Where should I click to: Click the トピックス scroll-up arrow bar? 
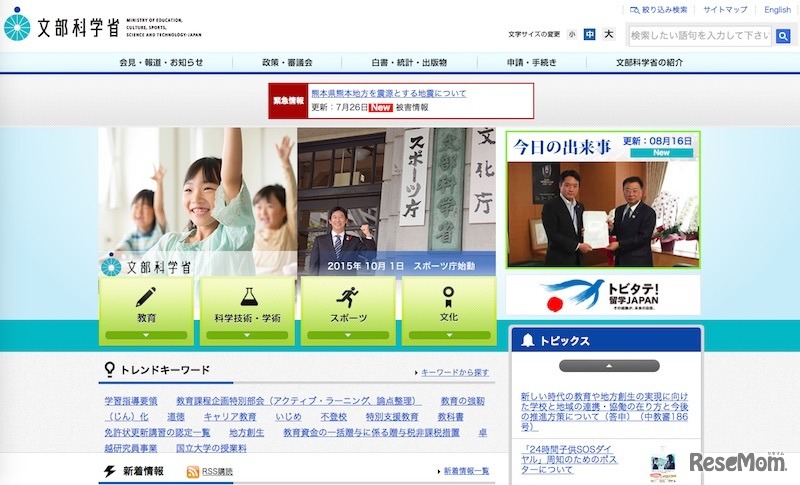pyautogui.click(x=609, y=366)
